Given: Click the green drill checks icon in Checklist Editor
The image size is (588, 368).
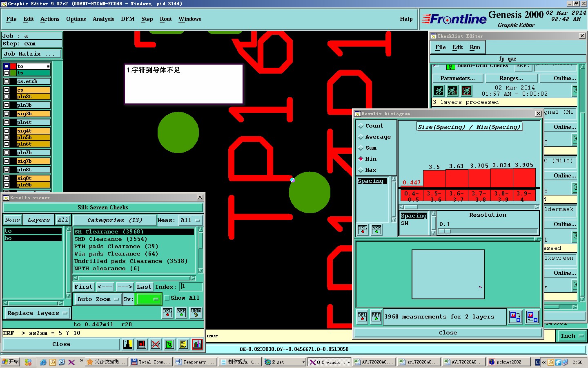Looking at the screenshot, I should click(x=450, y=66).
